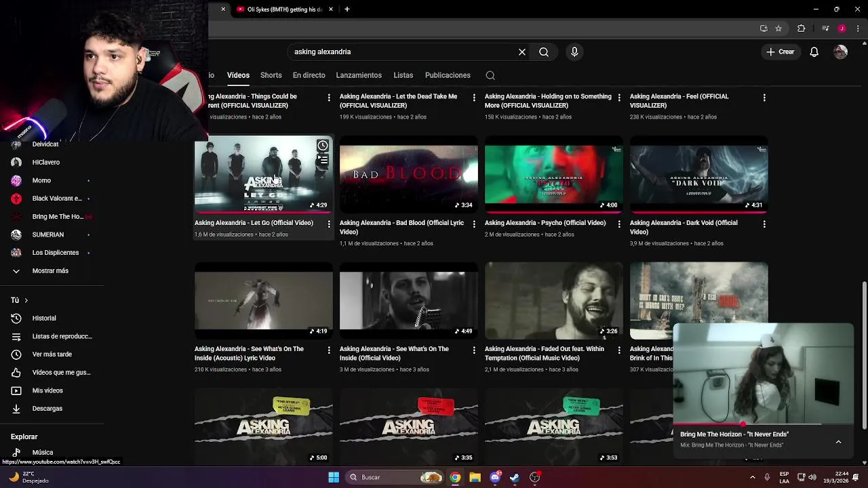This screenshot has width=868, height=488.
Task: Expand the miniplayer with chevron arrow
Action: coord(838,442)
